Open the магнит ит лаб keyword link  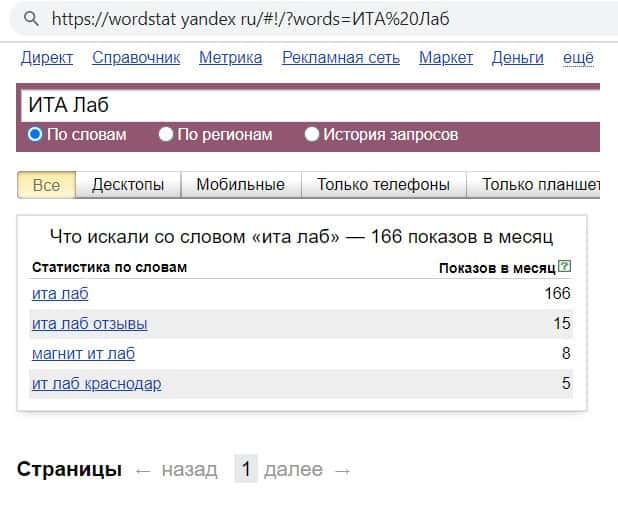[x=83, y=354]
